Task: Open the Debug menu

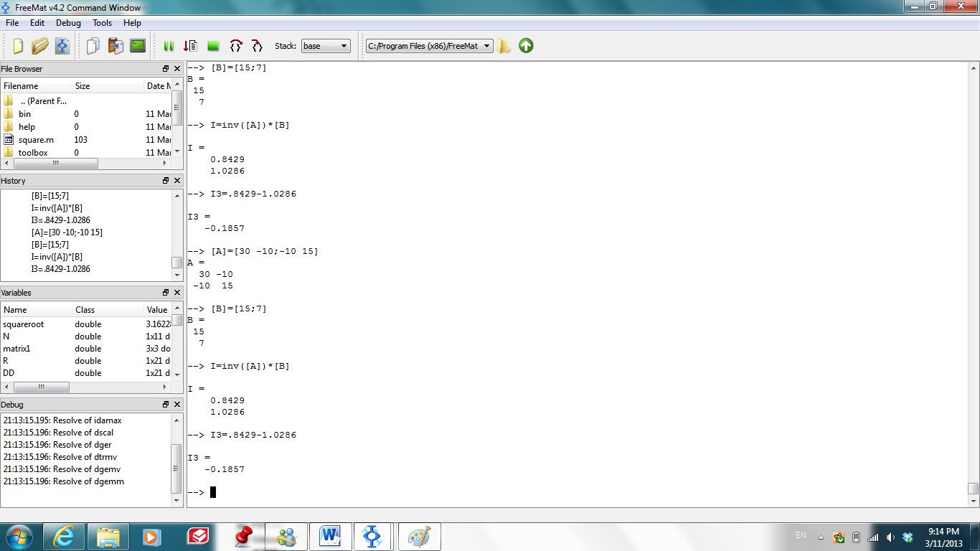Action: click(68, 22)
